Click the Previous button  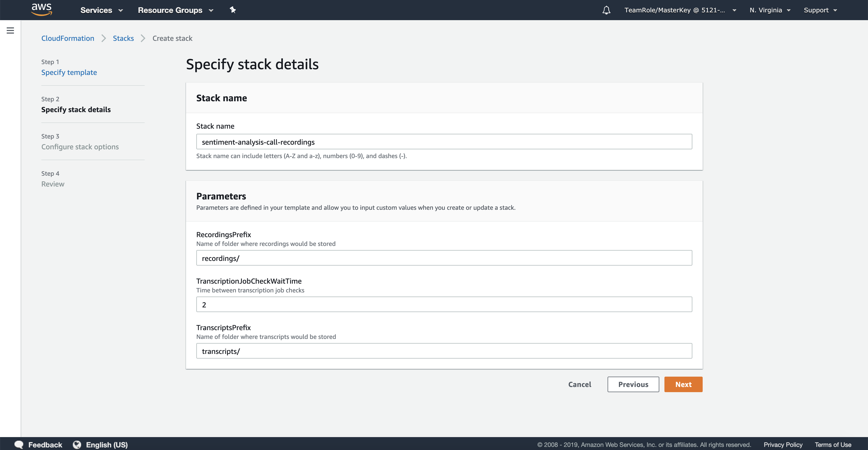[x=633, y=384]
